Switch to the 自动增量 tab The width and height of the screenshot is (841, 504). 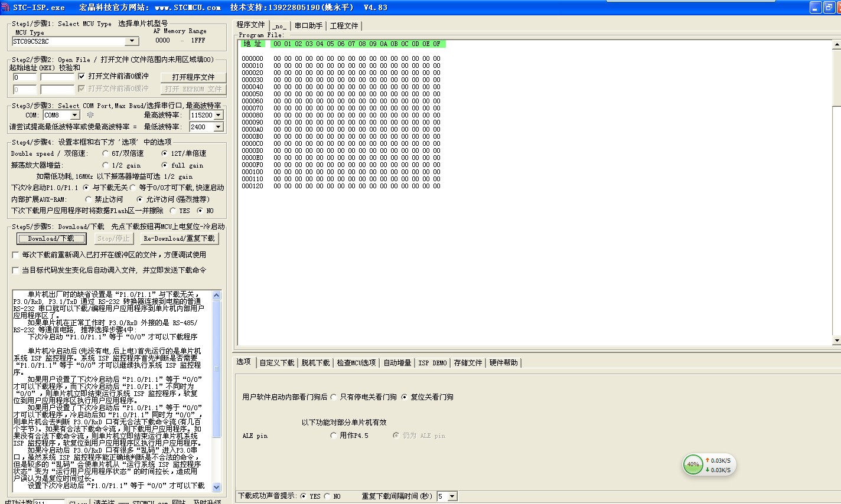coord(397,363)
